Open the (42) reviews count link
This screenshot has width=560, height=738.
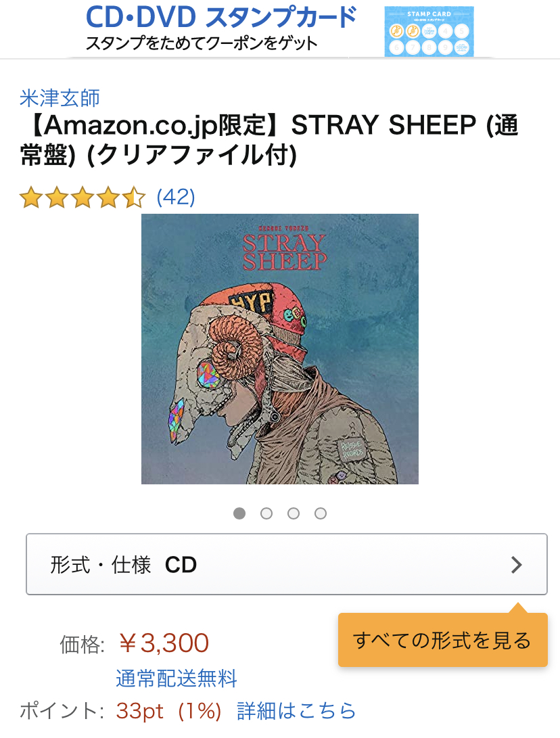coord(176,198)
